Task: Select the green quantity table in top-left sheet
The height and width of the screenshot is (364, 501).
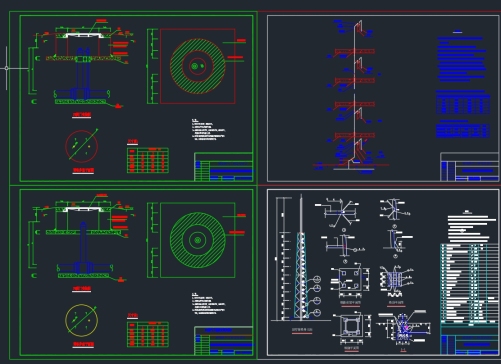Action: point(148,160)
